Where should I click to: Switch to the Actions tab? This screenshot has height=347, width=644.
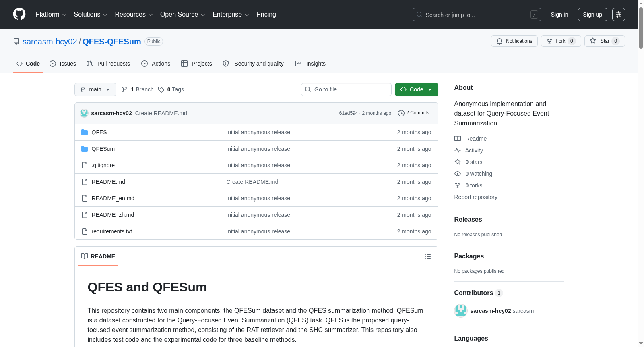156,64
